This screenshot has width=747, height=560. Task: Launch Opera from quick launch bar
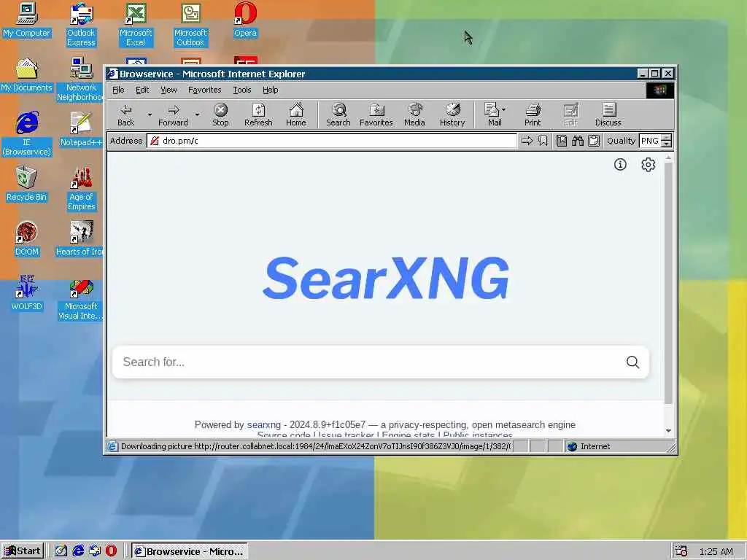coord(111,551)
